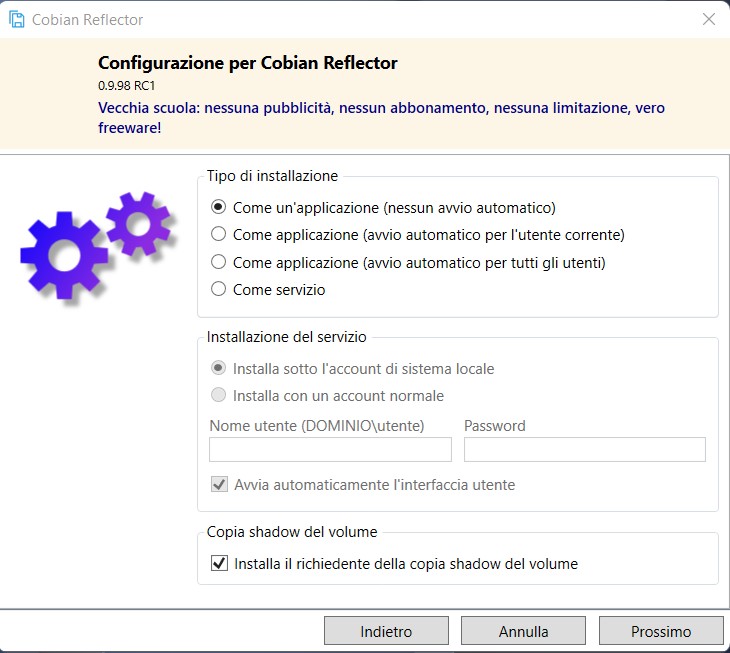Screen dimensions: 730x653
Task: Go back with the Indietro button
Action: [x=386, y=631]
